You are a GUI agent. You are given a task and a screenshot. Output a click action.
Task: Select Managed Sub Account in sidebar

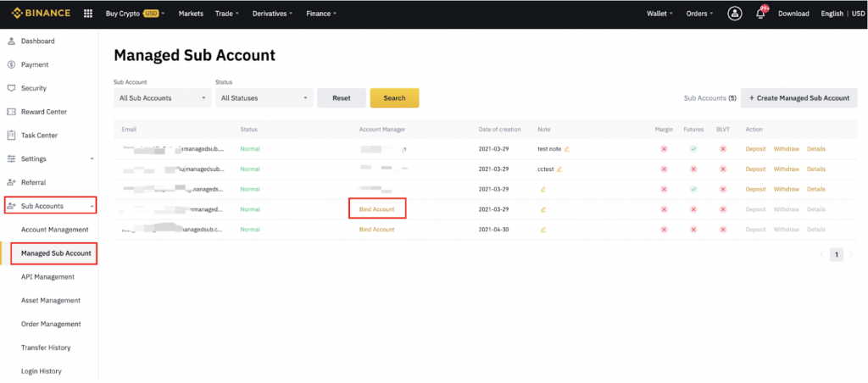coord(56,253)
